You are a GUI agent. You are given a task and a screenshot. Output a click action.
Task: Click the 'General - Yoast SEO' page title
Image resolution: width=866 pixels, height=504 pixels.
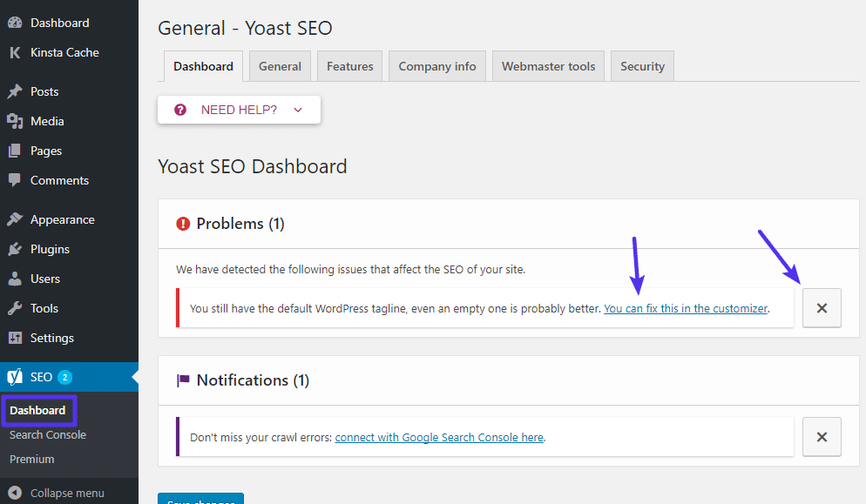(245, 28)
